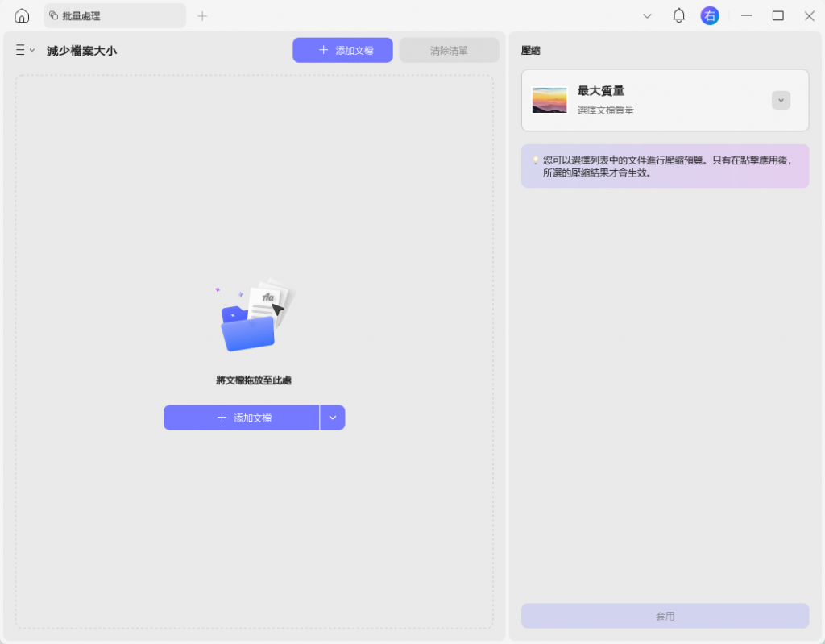Viewport: 825px width, 644px height.
Task: Select the 壓縮 panel header
Action: [x=531, y=50]
